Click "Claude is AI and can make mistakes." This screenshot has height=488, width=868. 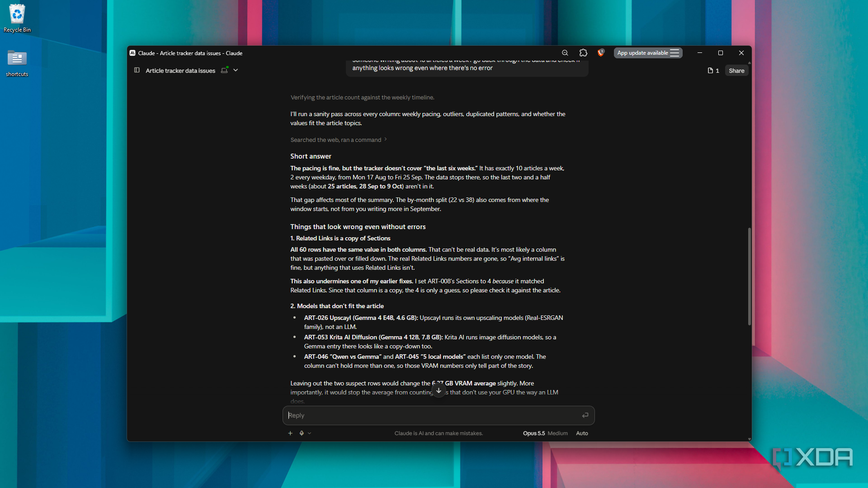(x=439, y=433)
